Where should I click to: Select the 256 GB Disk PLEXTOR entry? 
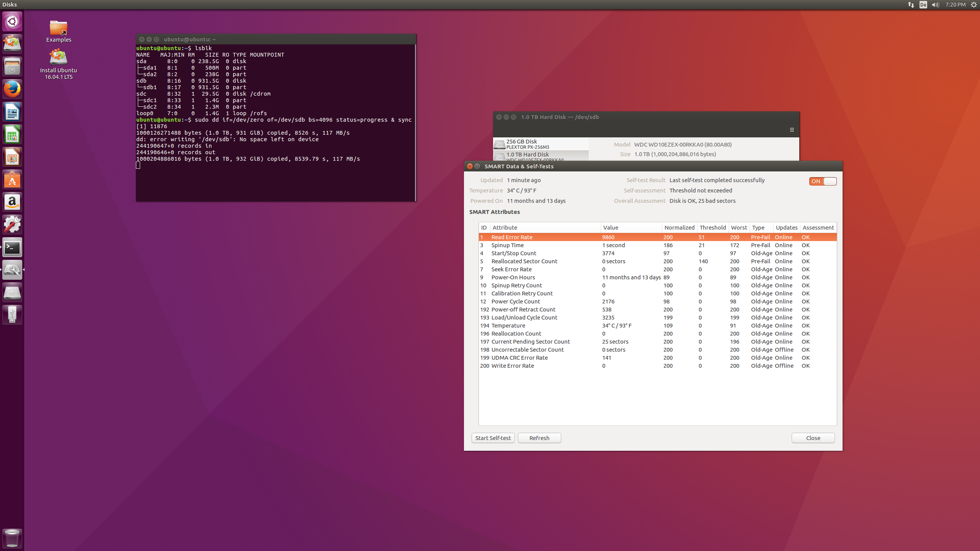[541, 144]
